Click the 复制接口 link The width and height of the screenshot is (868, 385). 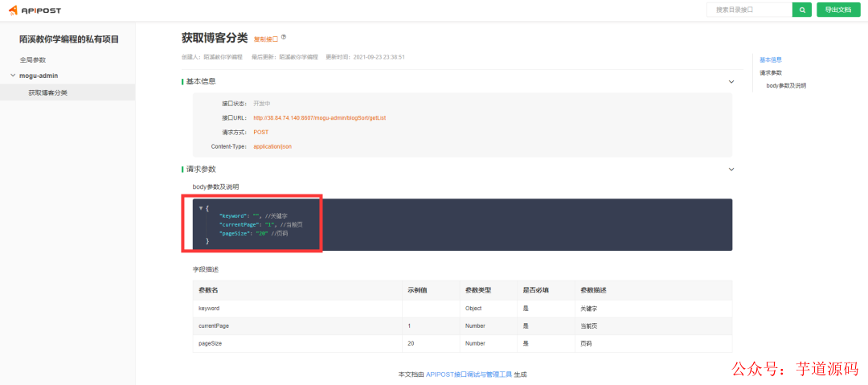click(x=266, y=39)
